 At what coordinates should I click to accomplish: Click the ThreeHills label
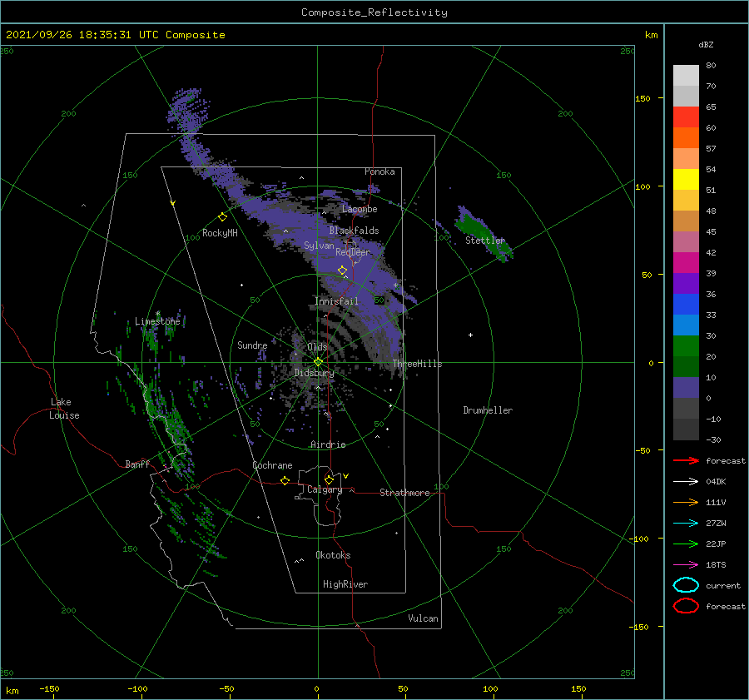click(418, 364)
